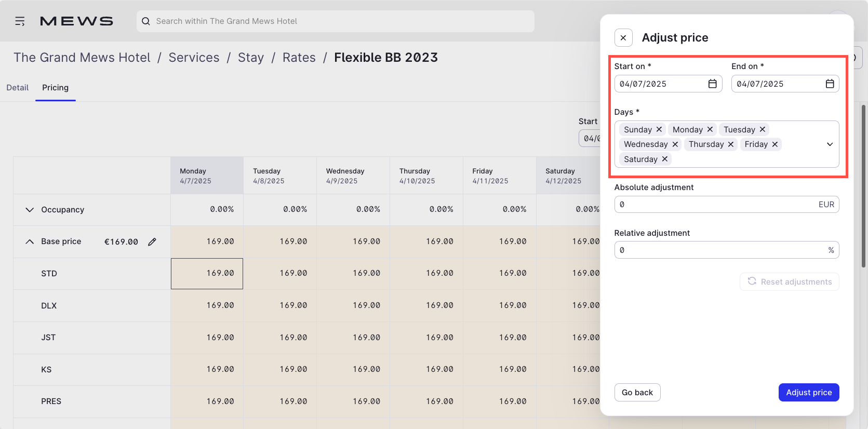Switch to the Pricing tab
This screenshot has width=868, height=429.
click(x=56, y=88)
